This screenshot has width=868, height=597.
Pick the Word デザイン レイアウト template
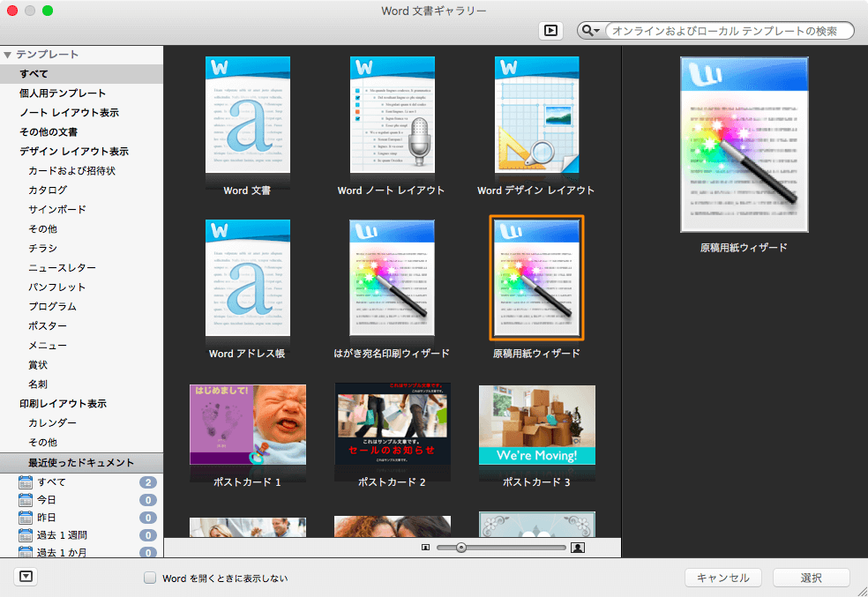pyautogui.click(x=536, y=115)
